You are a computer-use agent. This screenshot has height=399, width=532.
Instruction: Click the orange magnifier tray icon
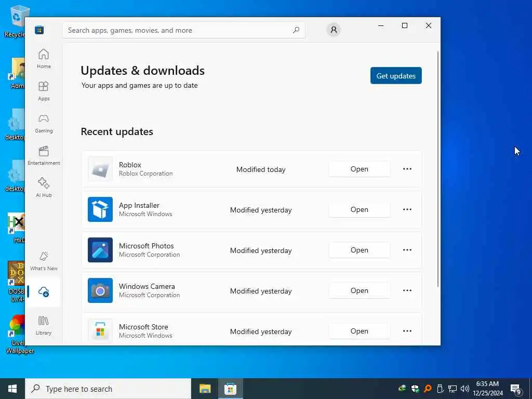(x=428, y=389)
